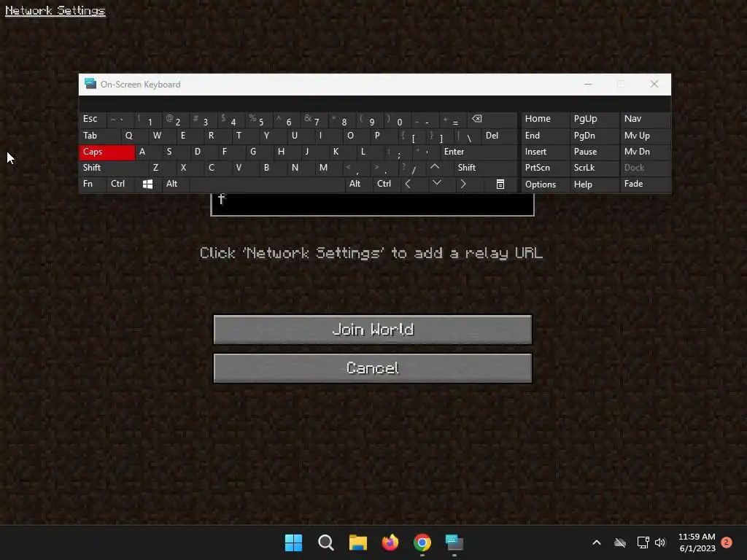Minimize the On-Screen Keyboard window

[x=588, y=84]
